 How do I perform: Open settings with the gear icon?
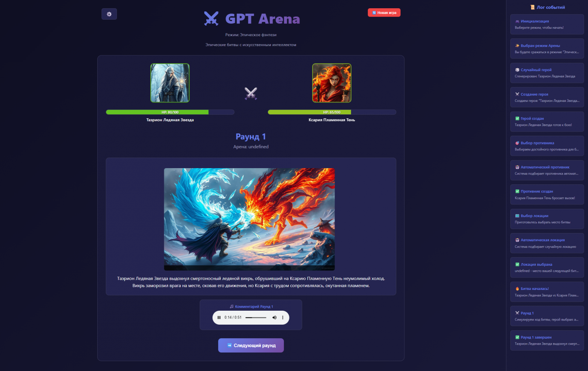coord(109,14)
